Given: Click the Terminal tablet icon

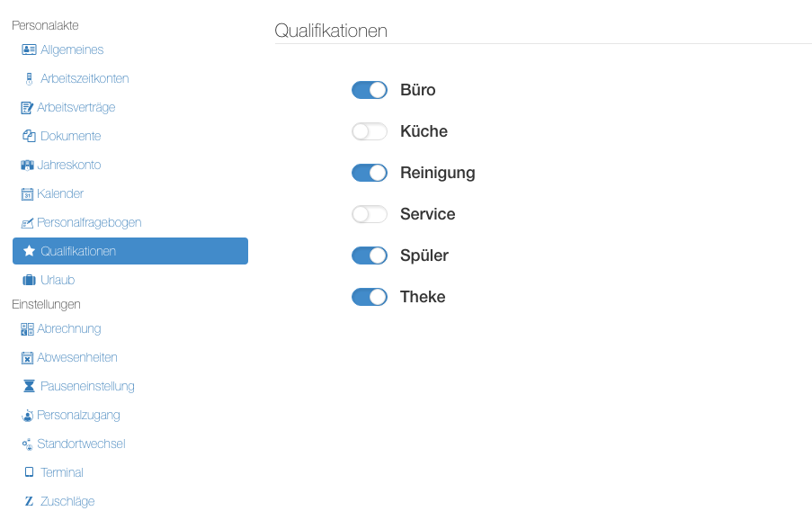Looking at the screenshot, I should (x=29, y=472).
